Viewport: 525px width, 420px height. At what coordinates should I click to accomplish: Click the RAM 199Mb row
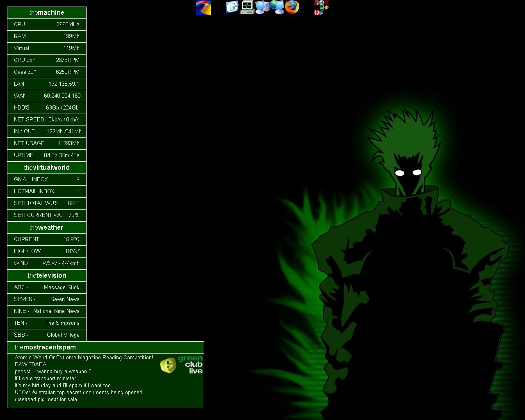click(x=47, y=37)
